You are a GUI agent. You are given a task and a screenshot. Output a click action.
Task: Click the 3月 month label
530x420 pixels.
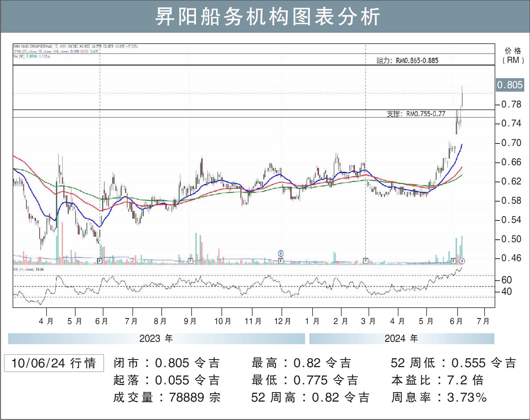click(369, 321)
